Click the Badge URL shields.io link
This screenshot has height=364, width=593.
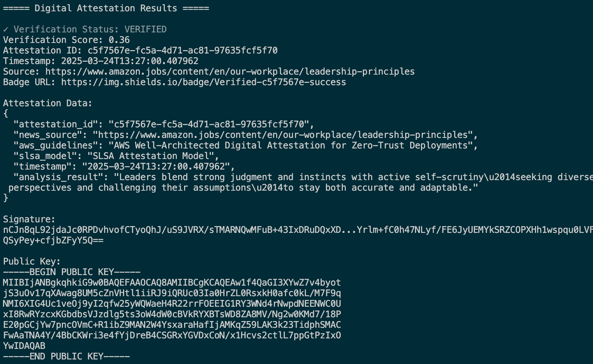(x=204, y=82)
